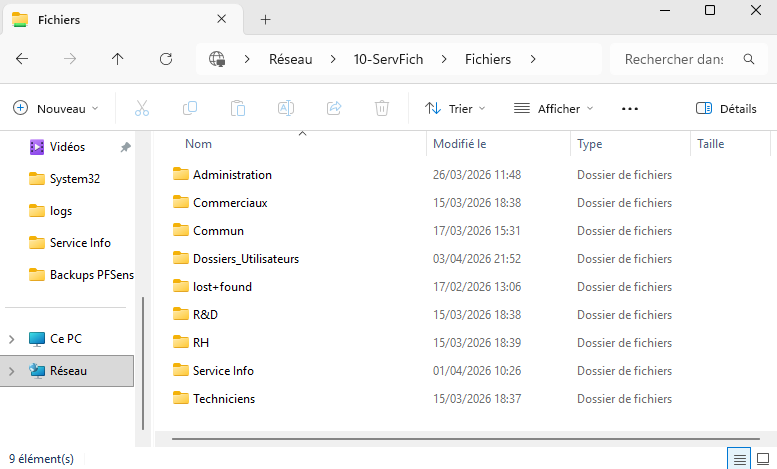Click the search magnifier icon
This screenshot has width=777, height=469.
pos(749,59)
